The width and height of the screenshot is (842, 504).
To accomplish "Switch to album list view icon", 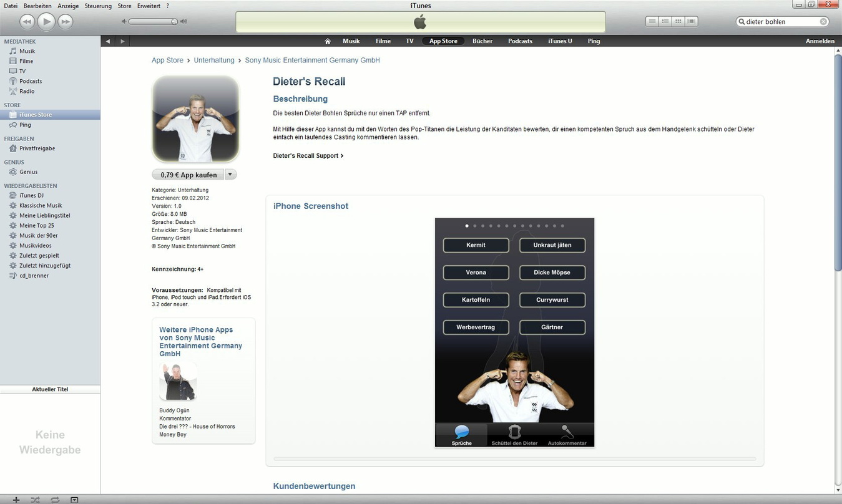I will click(x=665, y=21).
